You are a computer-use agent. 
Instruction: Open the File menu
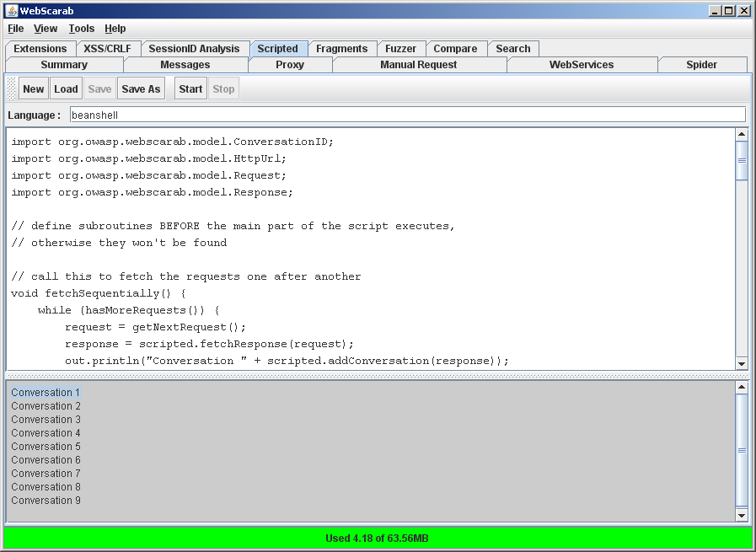(16, 29)
